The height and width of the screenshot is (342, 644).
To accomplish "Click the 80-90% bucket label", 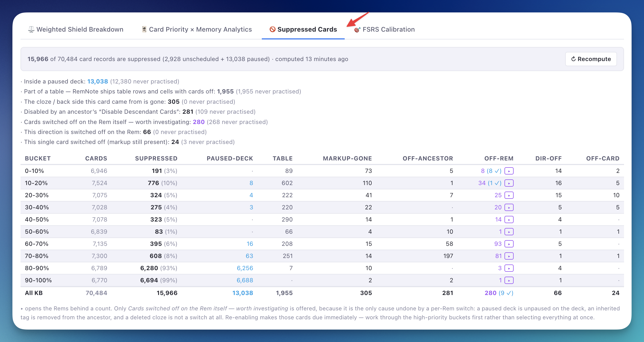I will [37, 268].
